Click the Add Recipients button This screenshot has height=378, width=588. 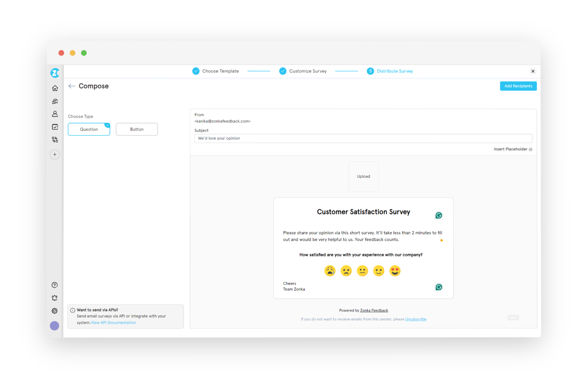pyautogui.click(x=518, y=86)
